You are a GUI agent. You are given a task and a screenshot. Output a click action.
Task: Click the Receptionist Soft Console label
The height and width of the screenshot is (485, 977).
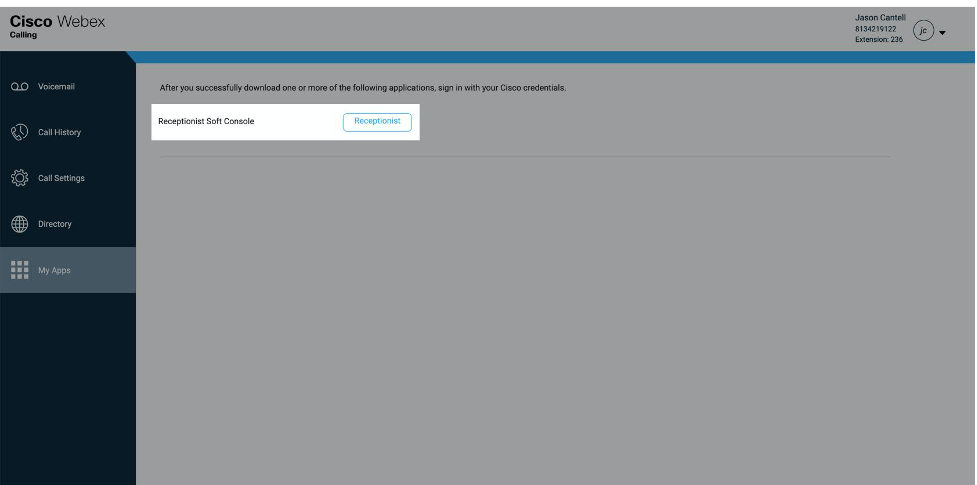click(206, 122)
